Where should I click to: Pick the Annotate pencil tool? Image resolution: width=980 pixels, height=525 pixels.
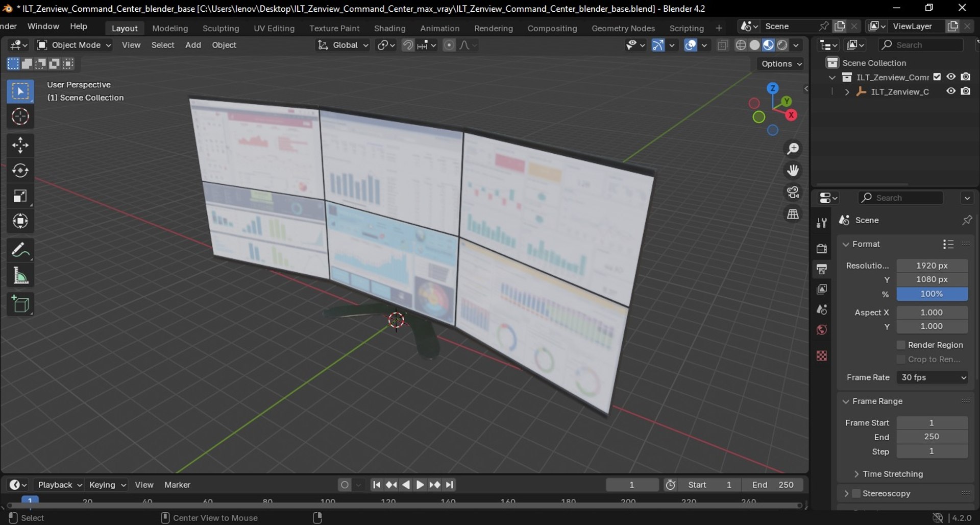click(20, 250)
